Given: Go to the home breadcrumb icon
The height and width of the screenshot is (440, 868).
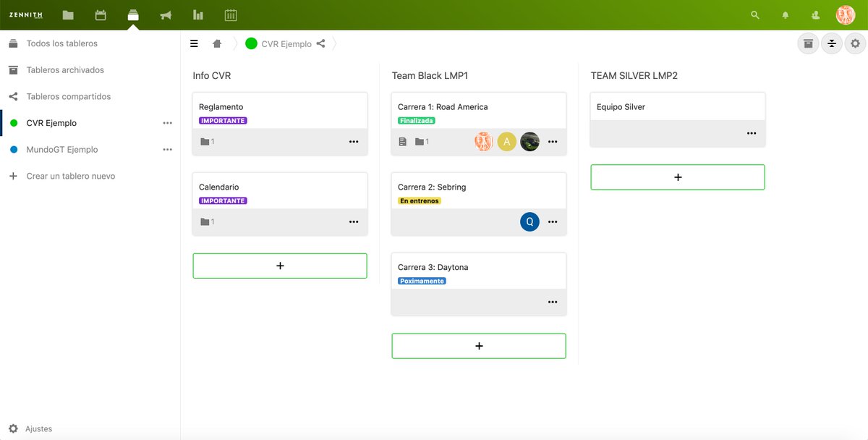Looking at the screenshot, I should pyautogui.click(x=217, y=43).
